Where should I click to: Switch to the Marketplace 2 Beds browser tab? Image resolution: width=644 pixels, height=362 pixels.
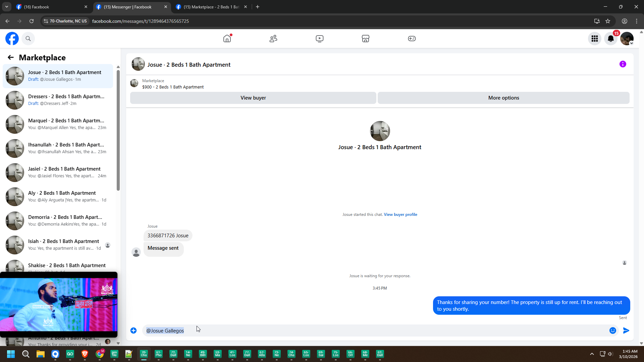pos(211,7)
